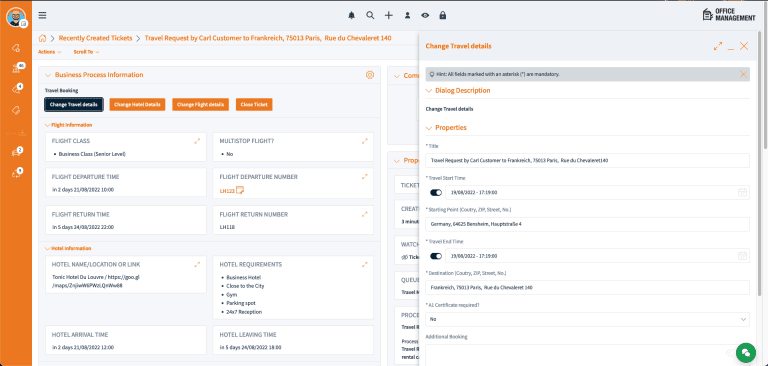Open the chat bubble button at bottom right
The width and height of the screenshot is (768, 366).
(x=745, y=352)
